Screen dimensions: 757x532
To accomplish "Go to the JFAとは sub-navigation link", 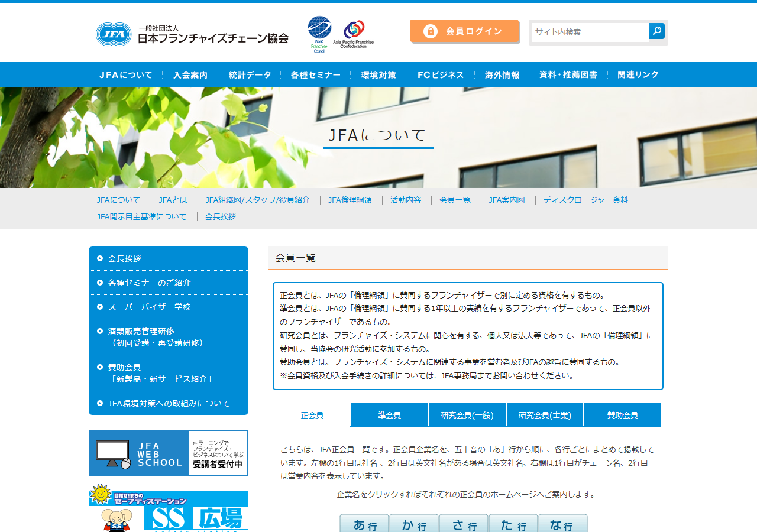I will pyautogui.click(x=173, y=200).
